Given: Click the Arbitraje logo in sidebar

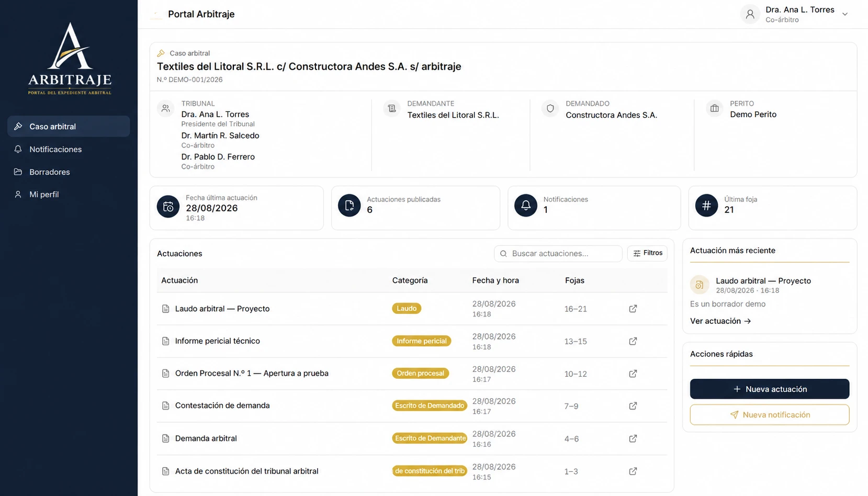Looking at the screenshot, I should [70, 58].
